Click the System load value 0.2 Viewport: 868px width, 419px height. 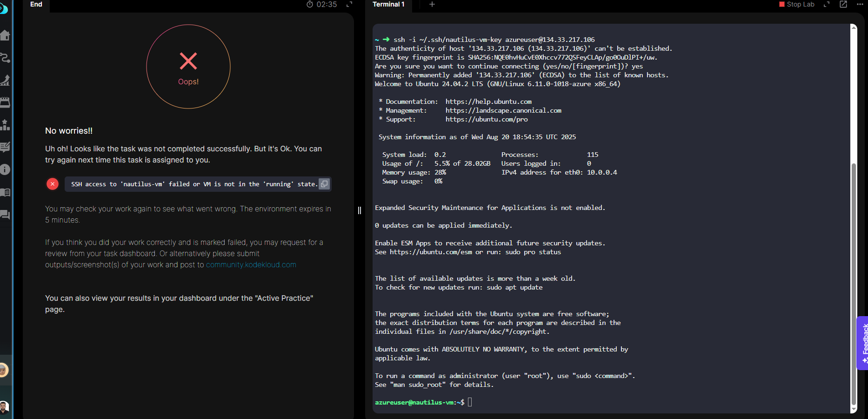pos(440,155)
